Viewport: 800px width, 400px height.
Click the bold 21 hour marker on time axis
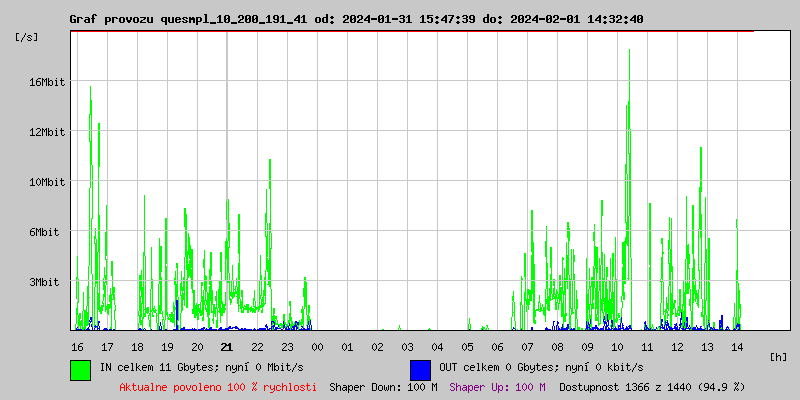227,347
